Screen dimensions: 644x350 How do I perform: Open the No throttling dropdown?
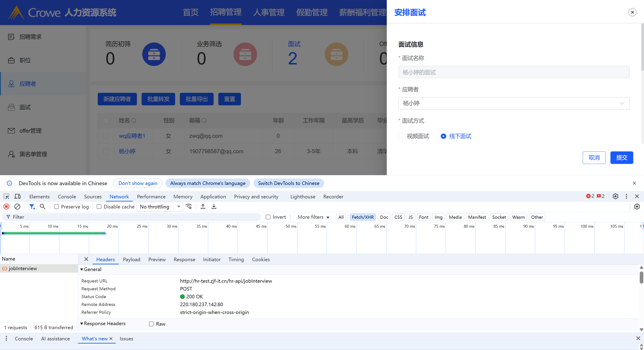coord(160,207)
